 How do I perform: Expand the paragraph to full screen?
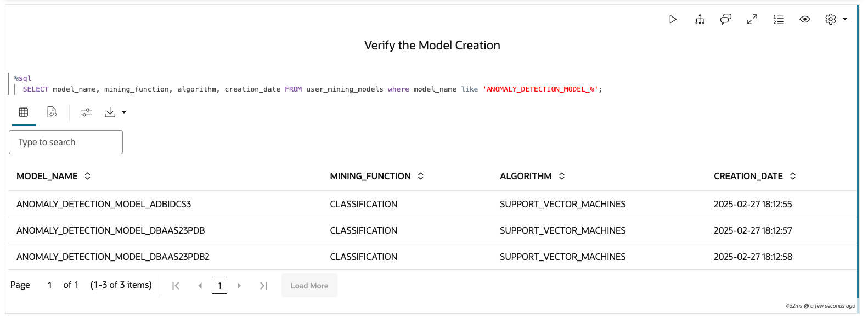pos(752,19)
